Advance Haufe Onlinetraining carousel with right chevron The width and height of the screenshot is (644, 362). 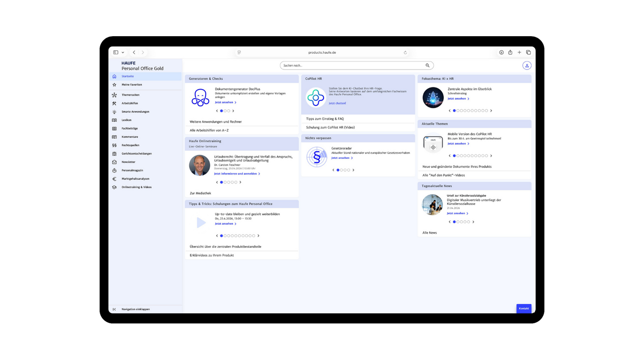point(240,183)
